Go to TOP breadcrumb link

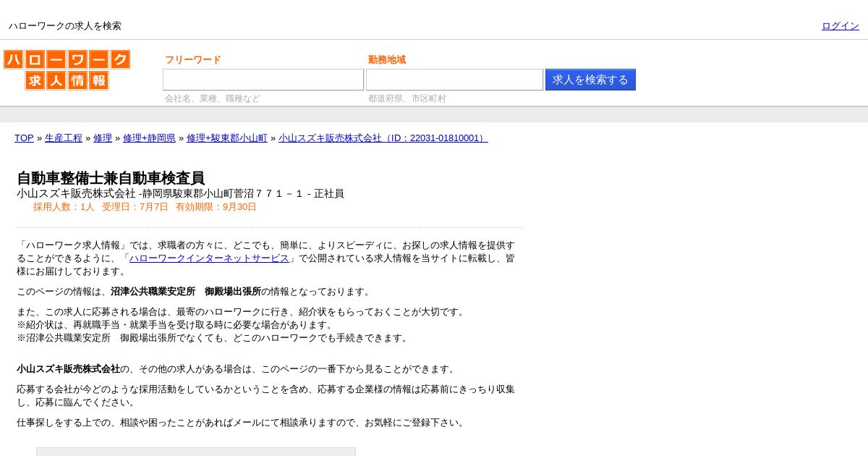point(24,138)
